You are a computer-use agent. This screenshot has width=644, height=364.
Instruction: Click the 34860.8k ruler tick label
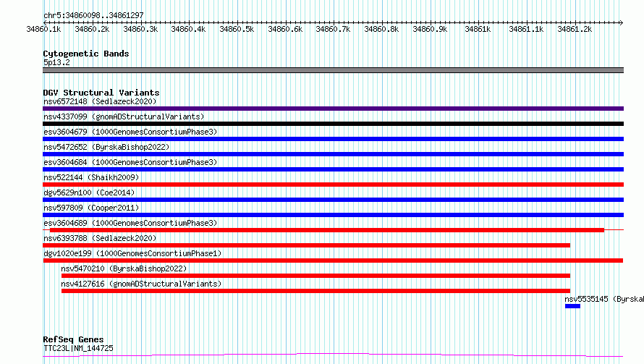[x=381, y=29]
